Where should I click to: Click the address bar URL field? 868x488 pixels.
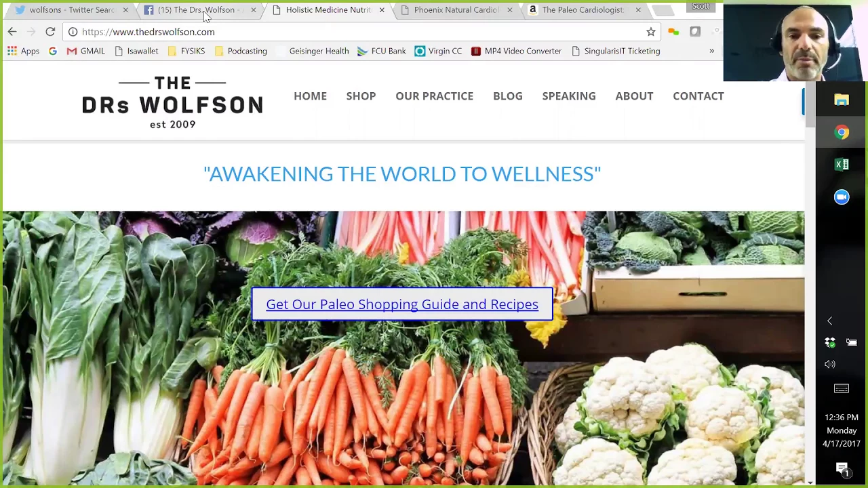(x=359, y=32)
